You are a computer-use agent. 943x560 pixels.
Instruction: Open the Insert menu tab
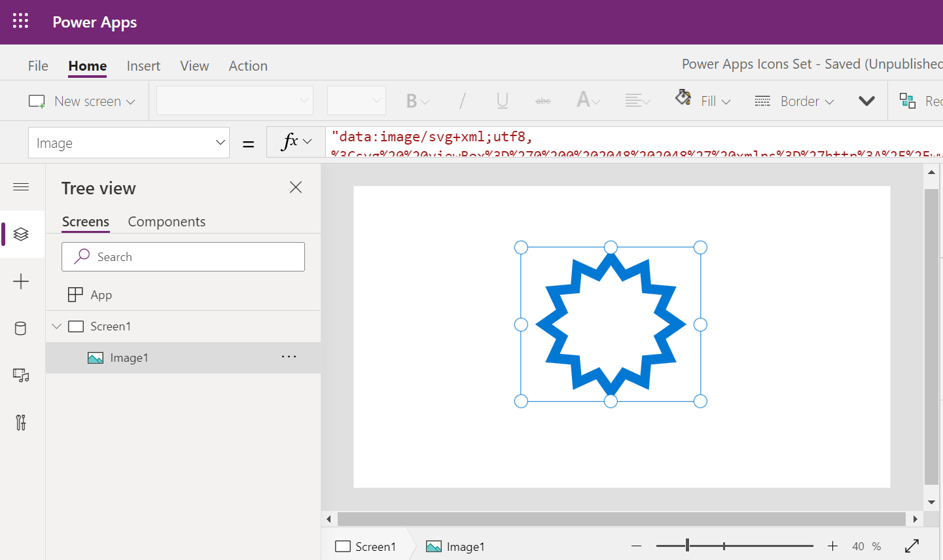tap(143, 66)
